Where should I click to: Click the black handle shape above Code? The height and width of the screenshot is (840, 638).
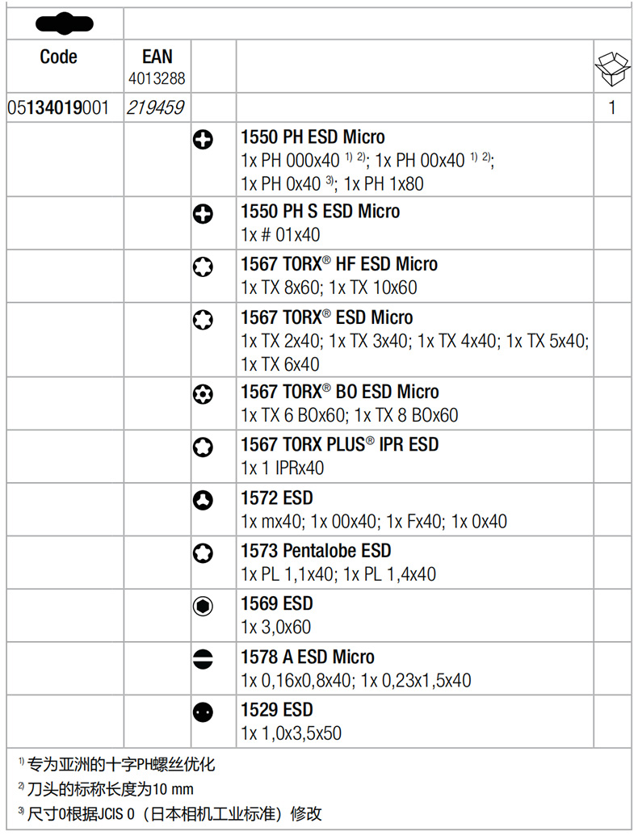point(65,24)
